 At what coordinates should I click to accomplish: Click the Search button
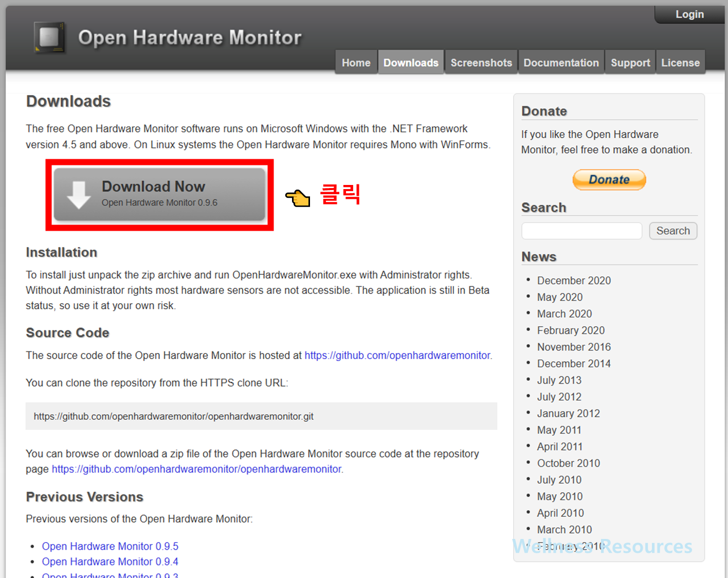[x=673, y=231]
